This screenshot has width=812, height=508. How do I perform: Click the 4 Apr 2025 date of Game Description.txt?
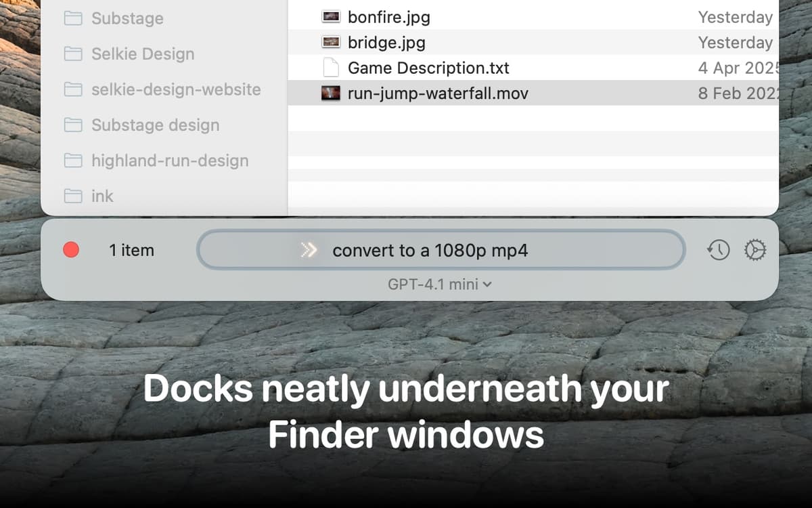tap(738, 68)
